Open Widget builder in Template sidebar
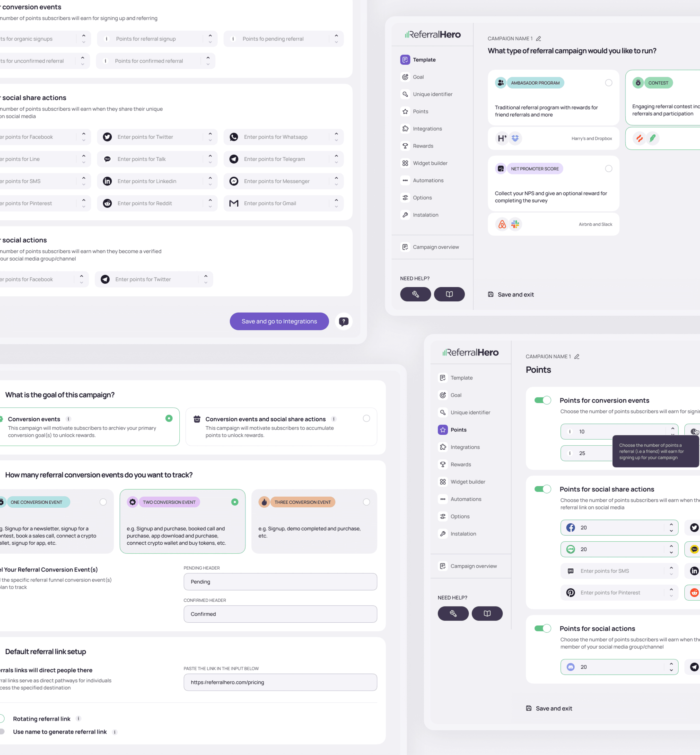The height and width of the screenshot is (755, 700). (x=429, y=163)
